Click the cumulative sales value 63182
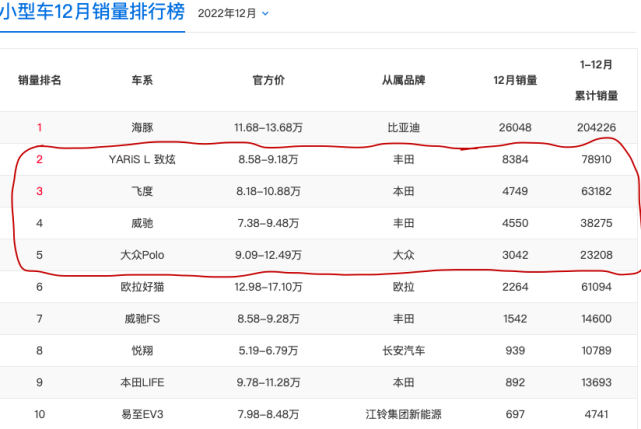Image resolution: width=641 pixels, height=429 pixels. click(x=596, y=191)
